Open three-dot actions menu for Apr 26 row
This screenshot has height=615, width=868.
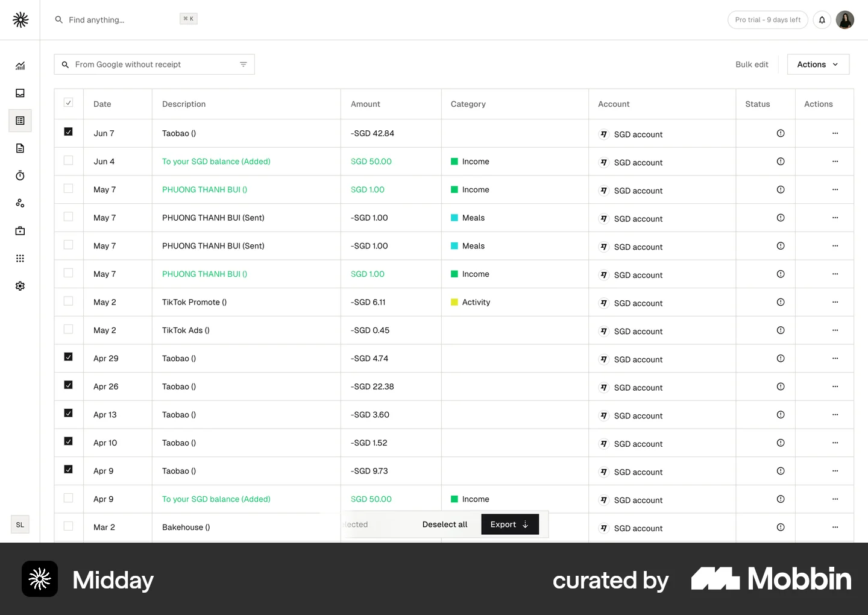pos(835,386)
